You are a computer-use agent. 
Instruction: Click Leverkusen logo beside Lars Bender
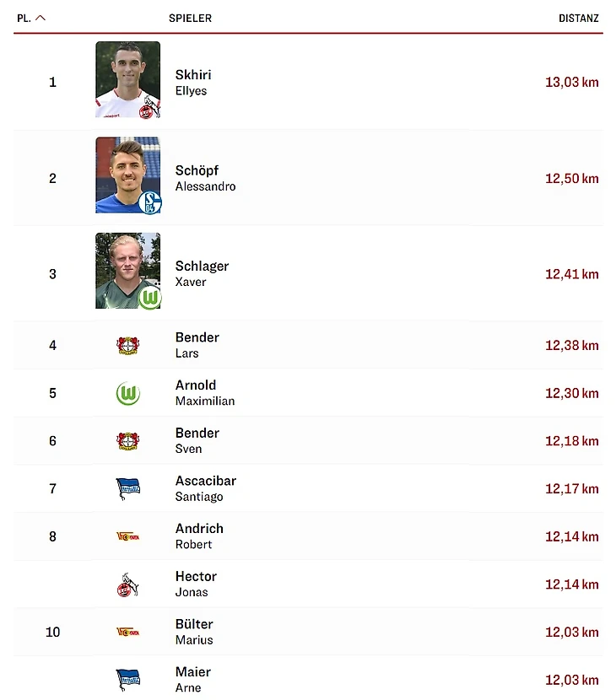click(127, 345)
